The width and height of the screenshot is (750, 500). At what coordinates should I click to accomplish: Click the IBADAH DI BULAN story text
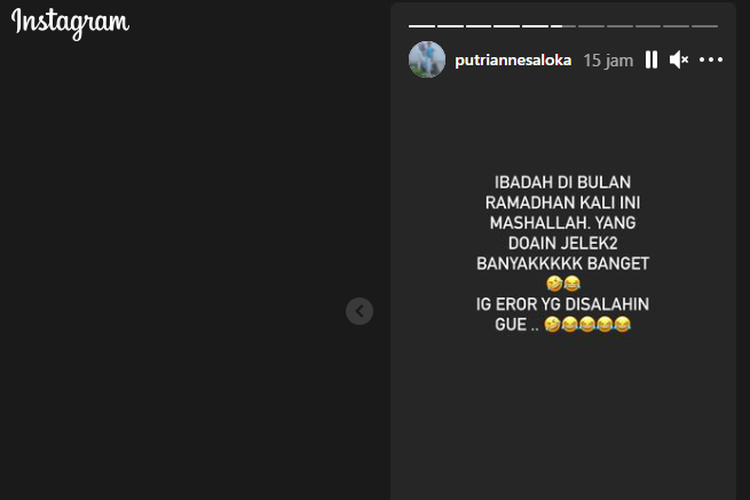(x=562, y=182)
